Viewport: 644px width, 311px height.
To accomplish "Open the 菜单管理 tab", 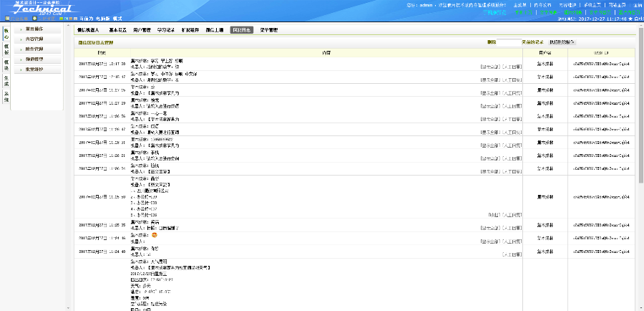I will [x=269, y=30].
